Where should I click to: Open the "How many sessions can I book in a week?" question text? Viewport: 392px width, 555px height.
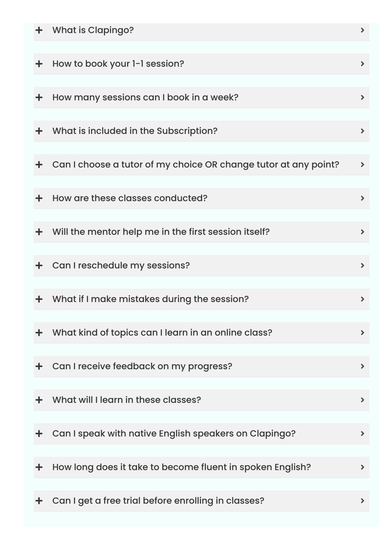145,97
